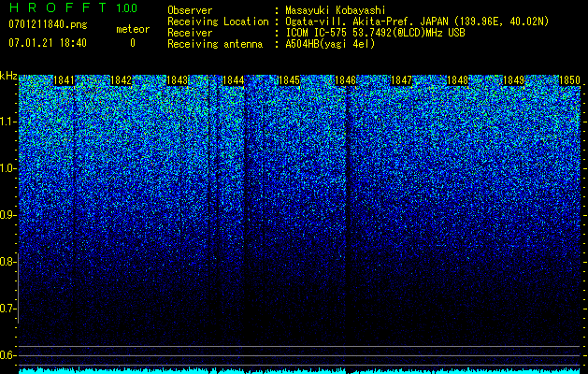The width and height of the screenshot is (588, 374).
Task: Click the Receiving Location label
Action: point(218,22)
